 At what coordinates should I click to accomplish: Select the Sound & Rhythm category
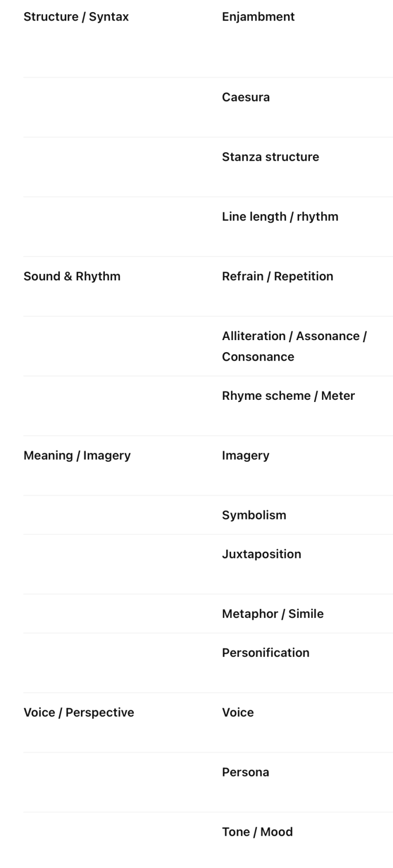tap(72, 277)
